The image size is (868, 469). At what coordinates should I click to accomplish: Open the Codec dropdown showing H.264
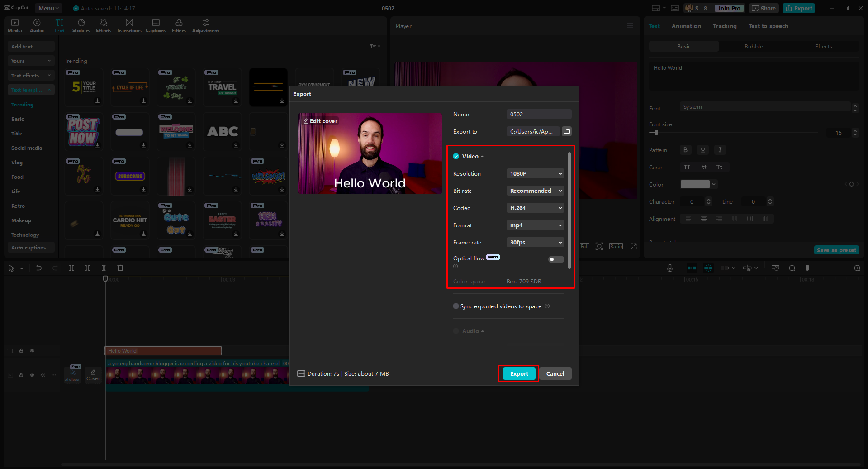(x=535, y=208)
